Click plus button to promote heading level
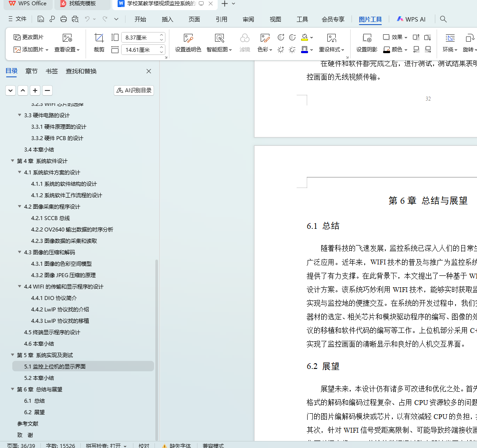Screen dimensions: 477x448 point(35,90)
